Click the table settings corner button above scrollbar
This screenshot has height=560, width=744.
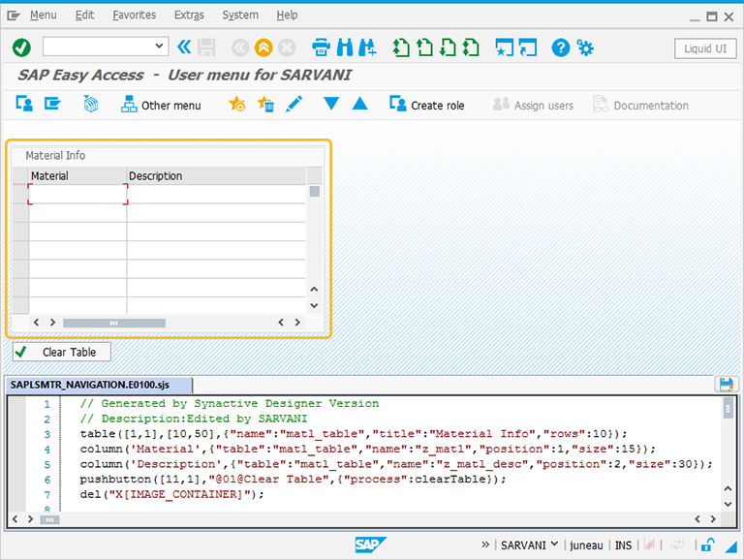pyautogui.click(x=314, y=175)
